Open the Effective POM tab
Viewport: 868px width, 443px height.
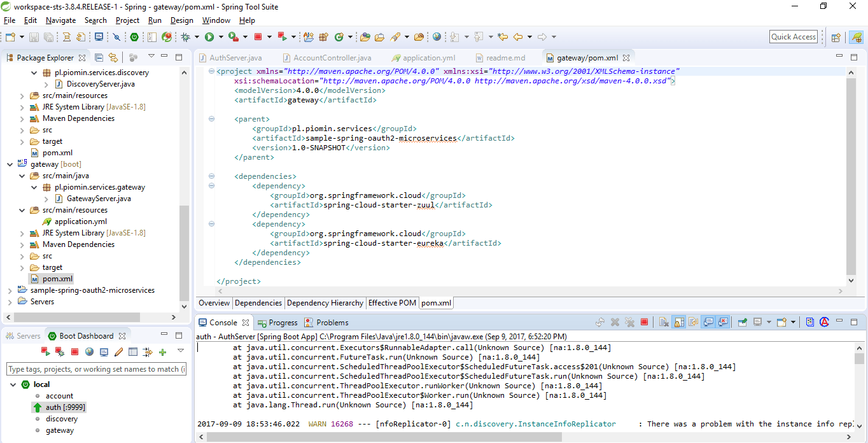(392, 303)
